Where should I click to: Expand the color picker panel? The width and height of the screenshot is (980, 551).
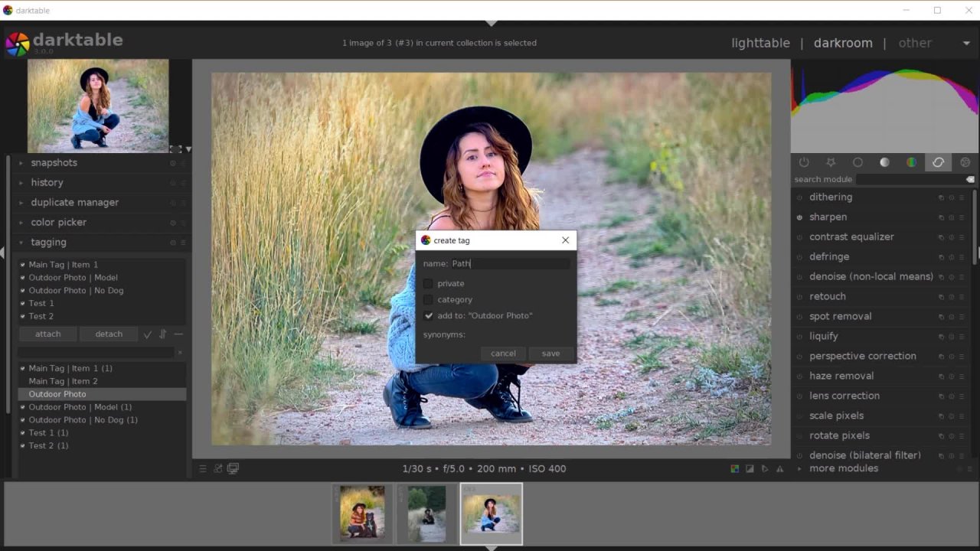58,223
